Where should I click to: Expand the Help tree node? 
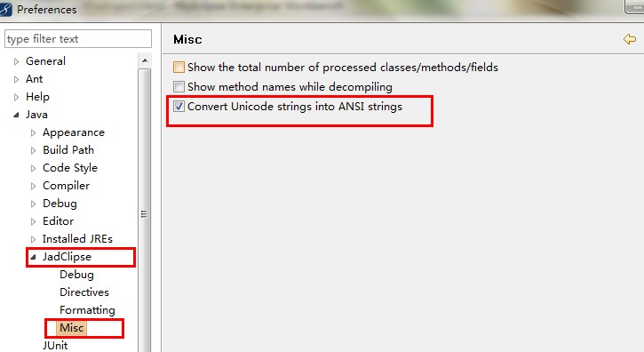tap(16, 97)
